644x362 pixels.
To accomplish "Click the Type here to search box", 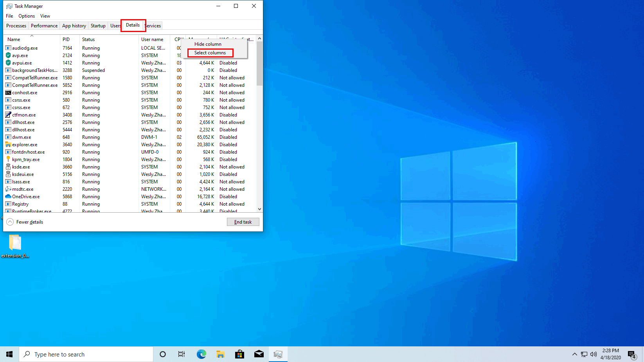I will point(86,354).
